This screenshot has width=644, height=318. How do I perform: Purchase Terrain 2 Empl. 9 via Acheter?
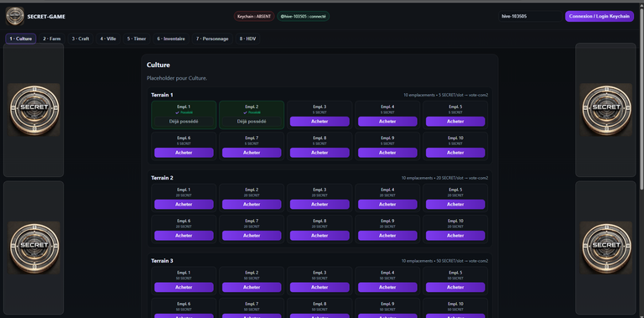coord(387,236)
